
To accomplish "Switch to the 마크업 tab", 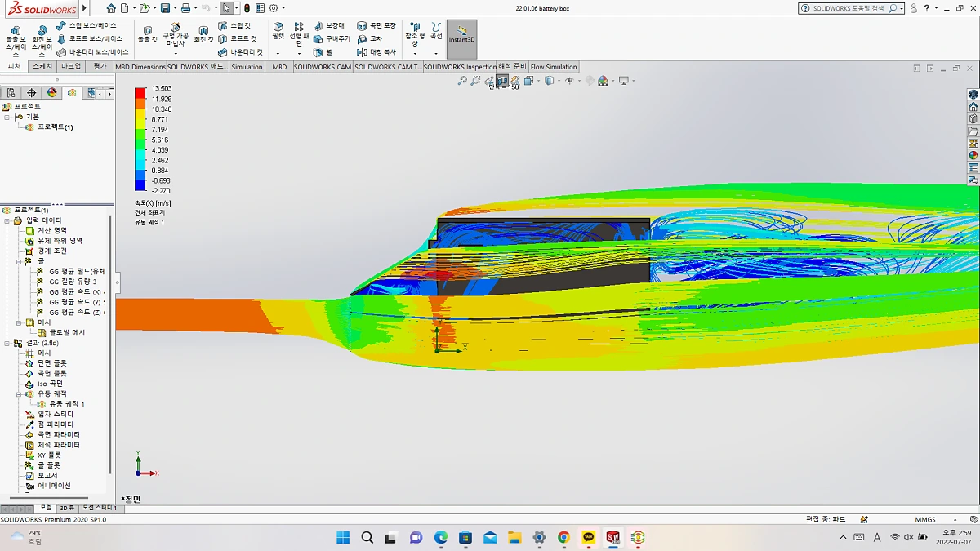I will (x=71, y=67).
